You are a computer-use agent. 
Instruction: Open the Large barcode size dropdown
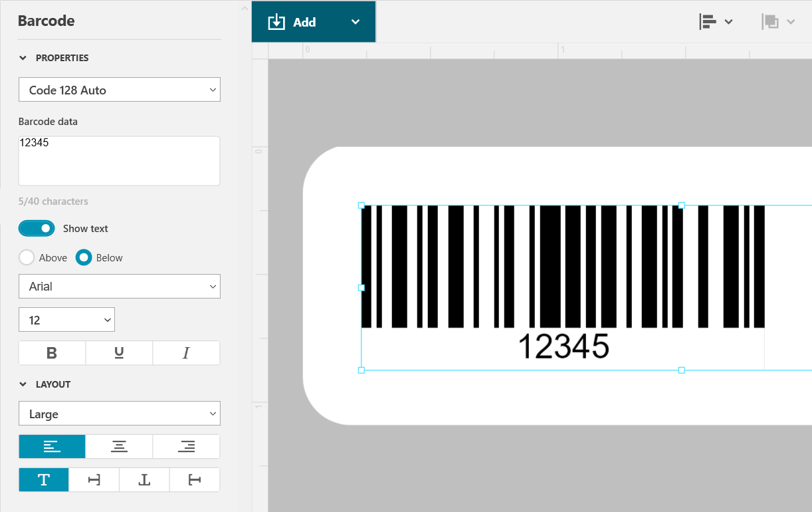pyautogui.click(x=120, y=414)
